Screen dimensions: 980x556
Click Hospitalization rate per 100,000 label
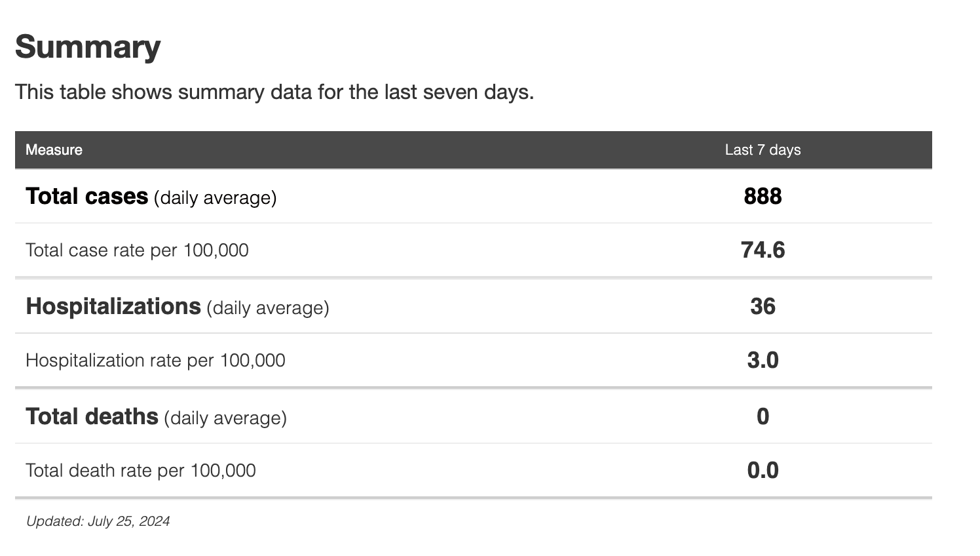coord(155,361)
